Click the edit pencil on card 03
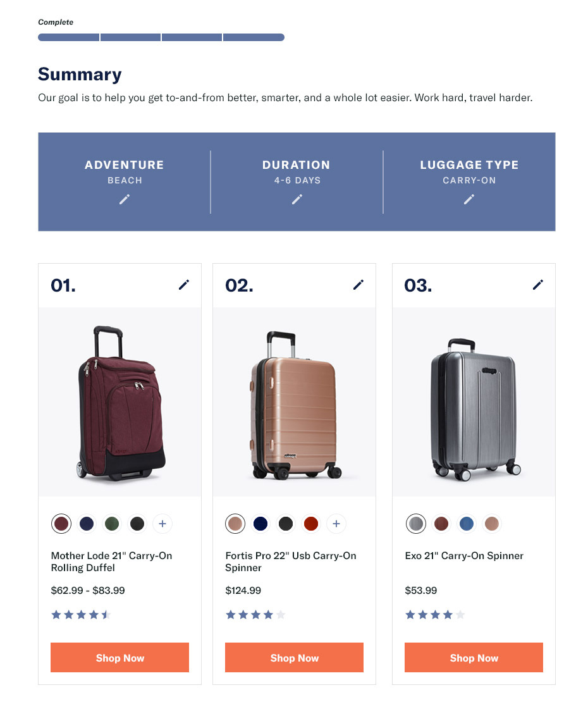Image resolution: width=588 pixels, height=721 pixels. (x=537, y=285)
